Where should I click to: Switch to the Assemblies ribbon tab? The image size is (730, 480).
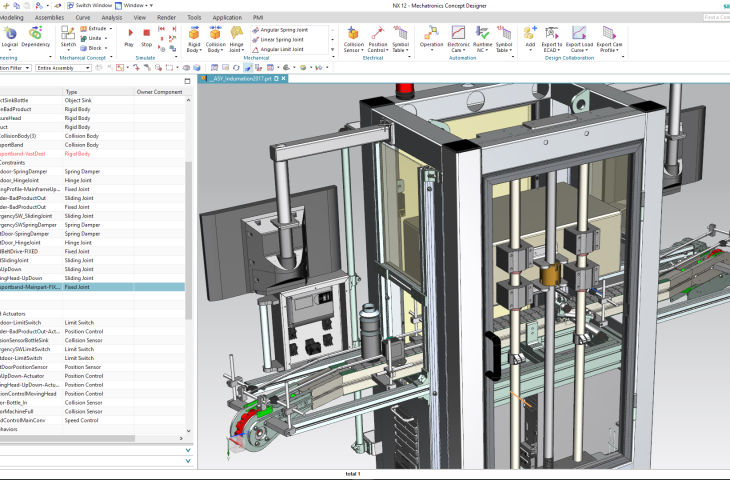click(49, 17)
